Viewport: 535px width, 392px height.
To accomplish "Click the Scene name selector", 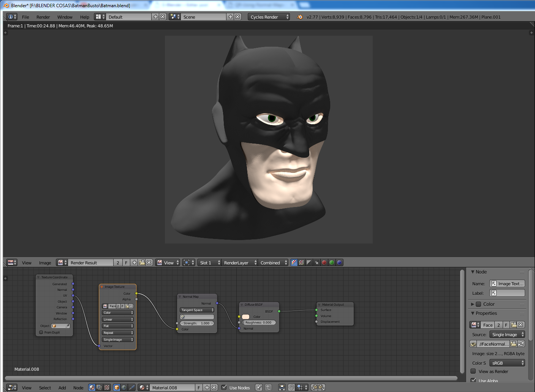I will 203,17.
